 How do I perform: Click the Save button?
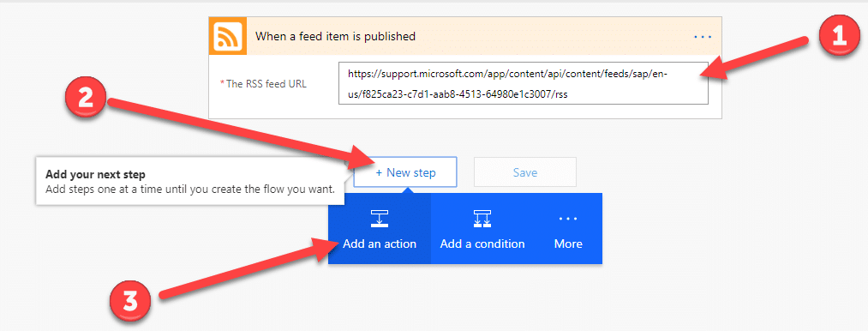click(524, 172)
